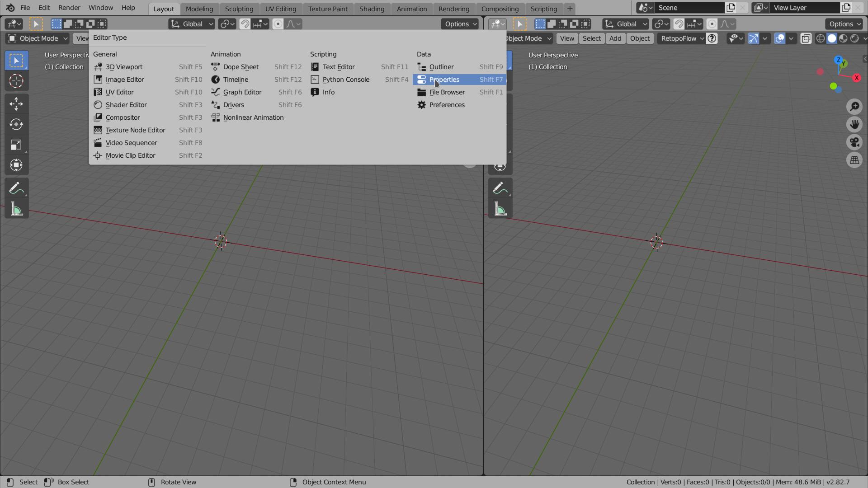Viewport: 868px width, 488px height.
Task: Activate the Rotate tool in left viewport
Action: [x=16, y=124]
